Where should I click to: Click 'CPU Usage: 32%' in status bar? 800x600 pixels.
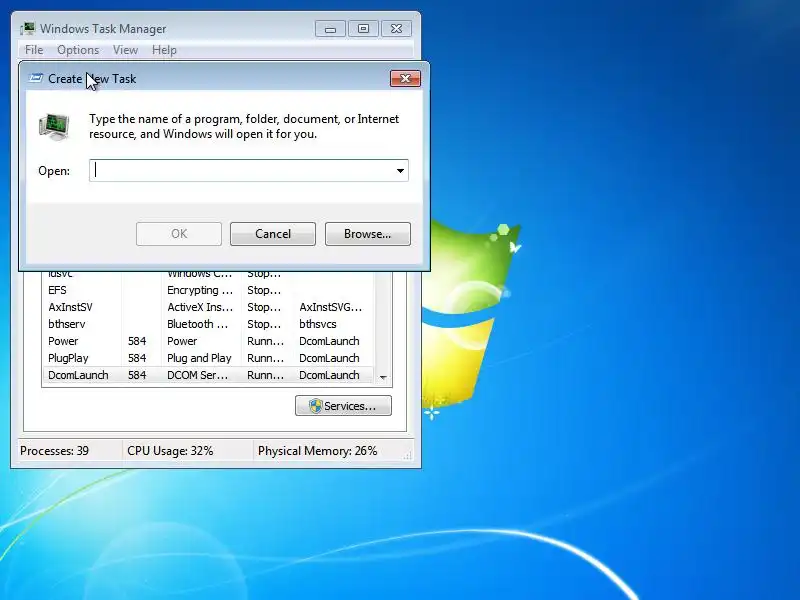[x=170, y=451]
